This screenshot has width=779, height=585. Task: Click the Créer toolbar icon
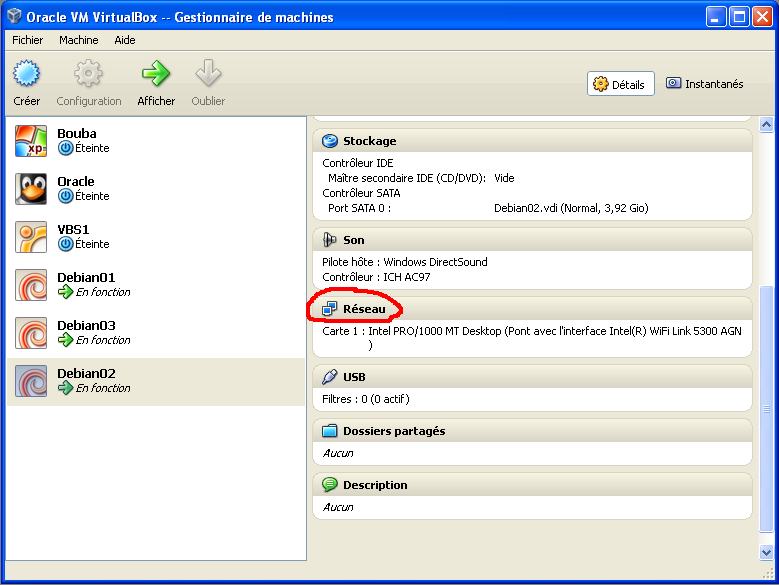(26, 73)
